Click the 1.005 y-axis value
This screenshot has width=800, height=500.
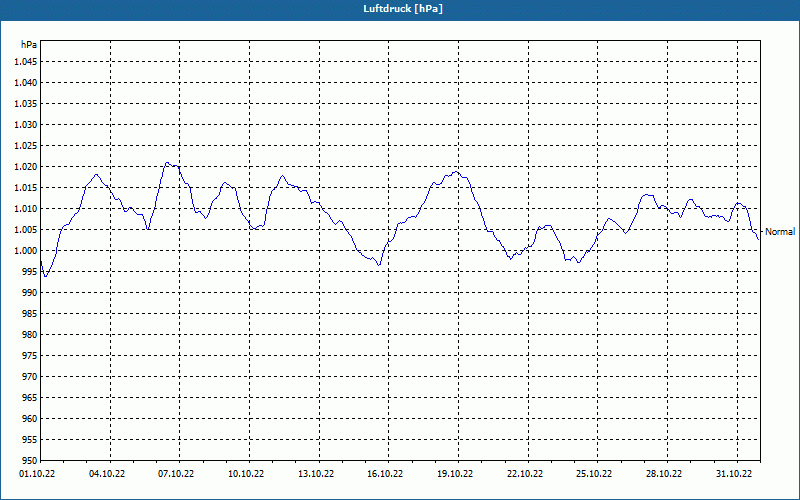(26, 230)
